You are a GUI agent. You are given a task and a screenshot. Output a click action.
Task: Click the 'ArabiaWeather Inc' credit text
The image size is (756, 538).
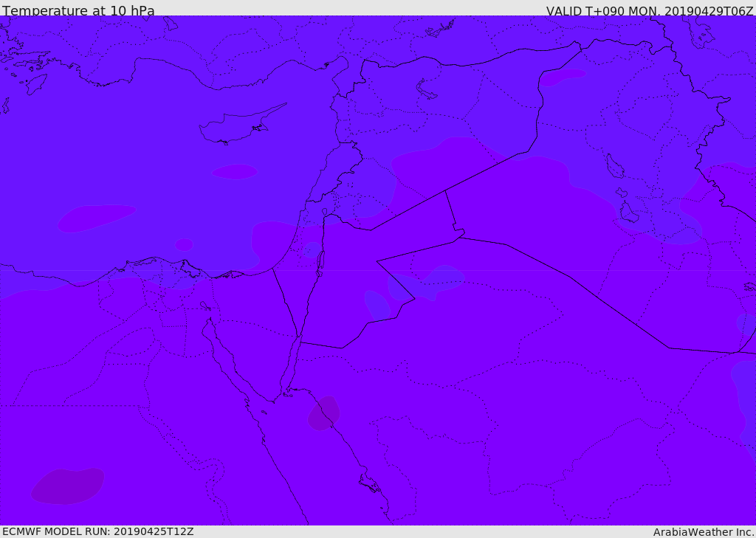click(704, 532)
